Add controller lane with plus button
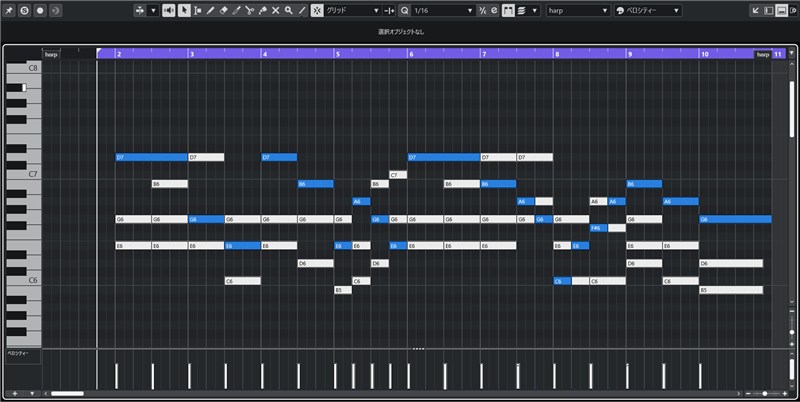The height and width of the screenshot is (402, 800). coord(15,393)
